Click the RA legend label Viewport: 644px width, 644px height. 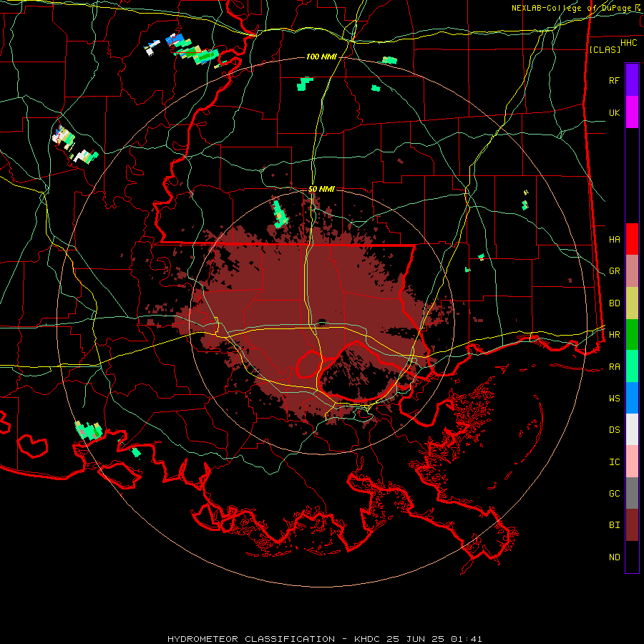coord(615,367)
